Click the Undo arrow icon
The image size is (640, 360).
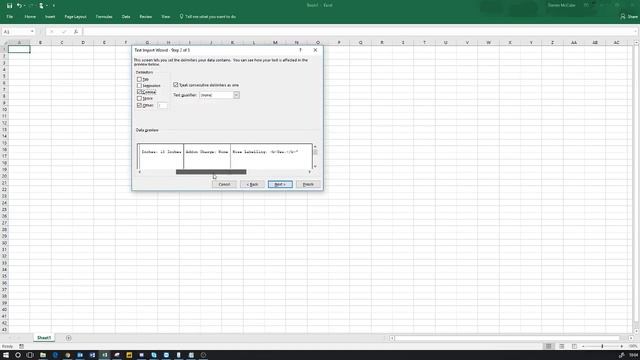[x=18, y=6]
